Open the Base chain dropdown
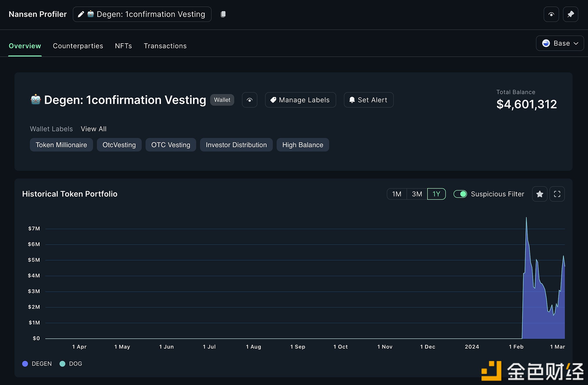Image resolution: width=588 pixels, height=385 pixels. 560,43
